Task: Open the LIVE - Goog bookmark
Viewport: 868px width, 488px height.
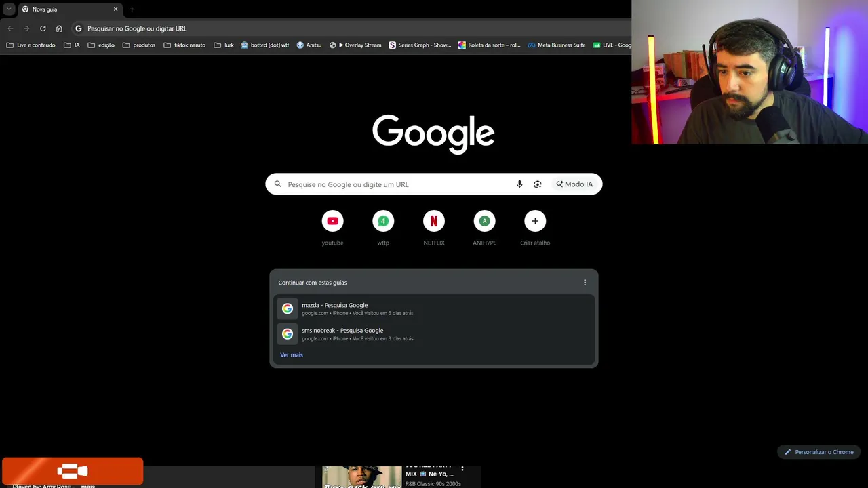Action: (612, 45)
